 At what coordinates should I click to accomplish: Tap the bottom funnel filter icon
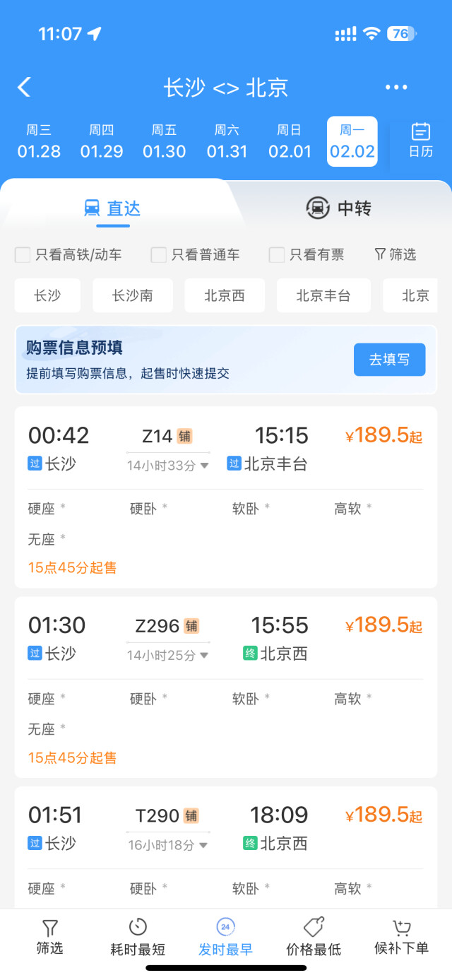(x=49, y=928)
